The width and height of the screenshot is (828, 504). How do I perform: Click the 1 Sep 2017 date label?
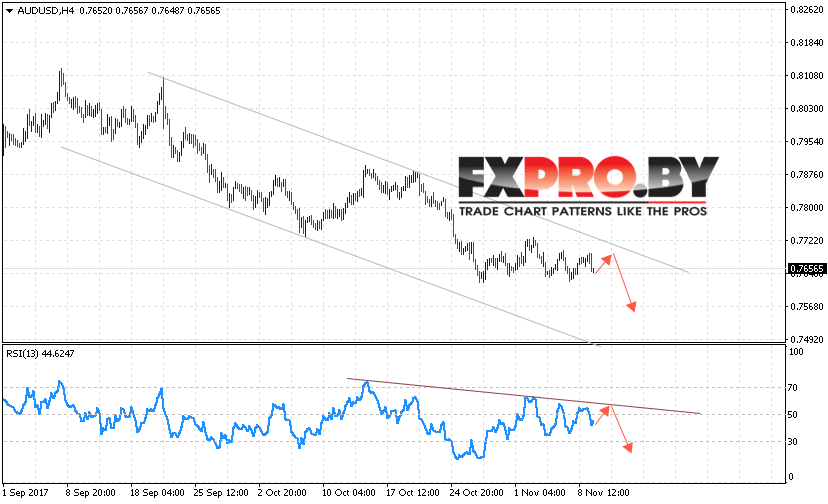[25, 493]
